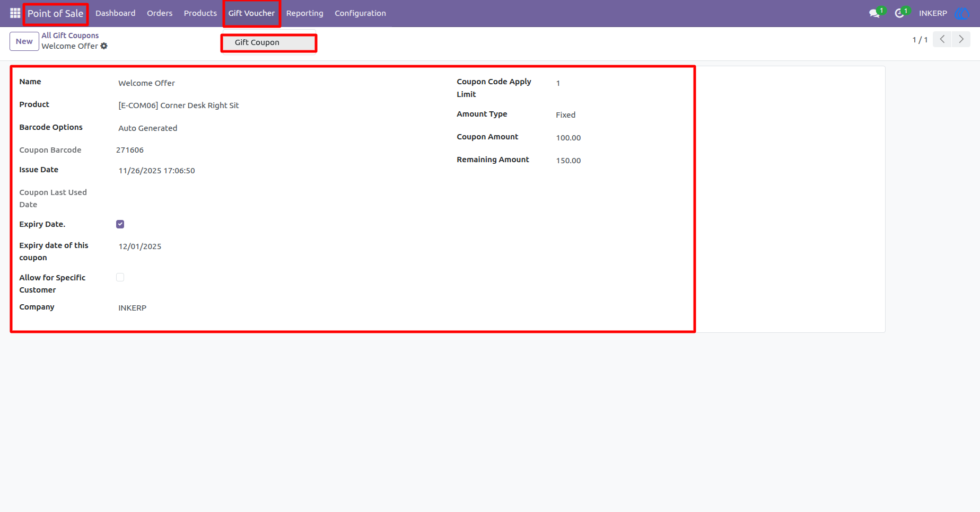Click the pager counter 1 / 1

(x=920, y=40)
